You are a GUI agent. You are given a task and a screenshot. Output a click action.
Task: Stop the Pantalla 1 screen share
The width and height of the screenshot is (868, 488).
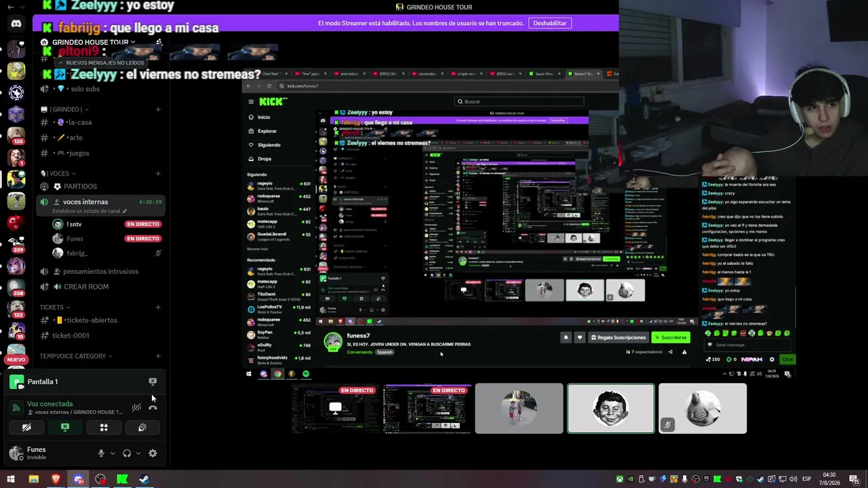tap(153, 382)
